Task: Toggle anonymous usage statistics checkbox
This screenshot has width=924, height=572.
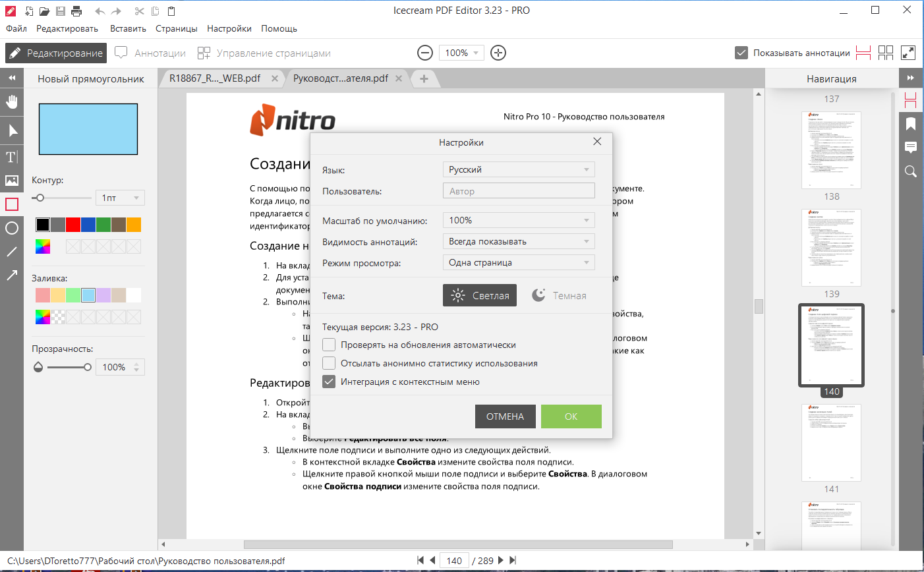Action: click(x=329, y=363)
